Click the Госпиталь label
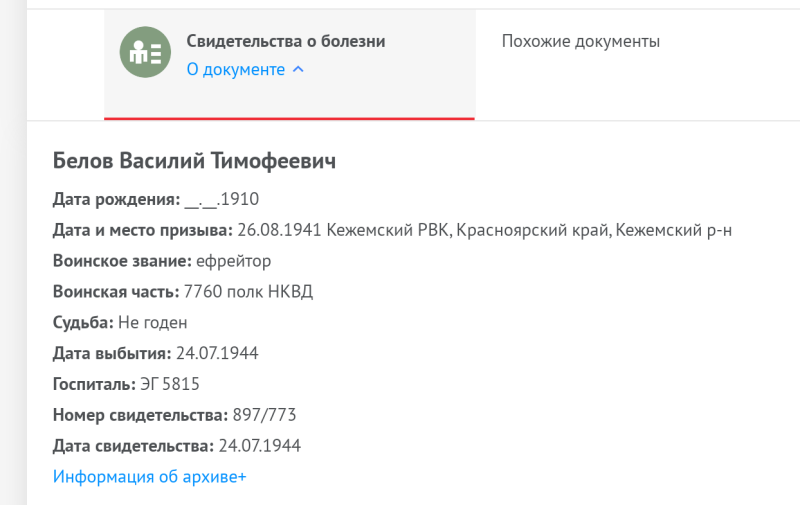This screenshot has width=800, height=505. click(94, 384)
